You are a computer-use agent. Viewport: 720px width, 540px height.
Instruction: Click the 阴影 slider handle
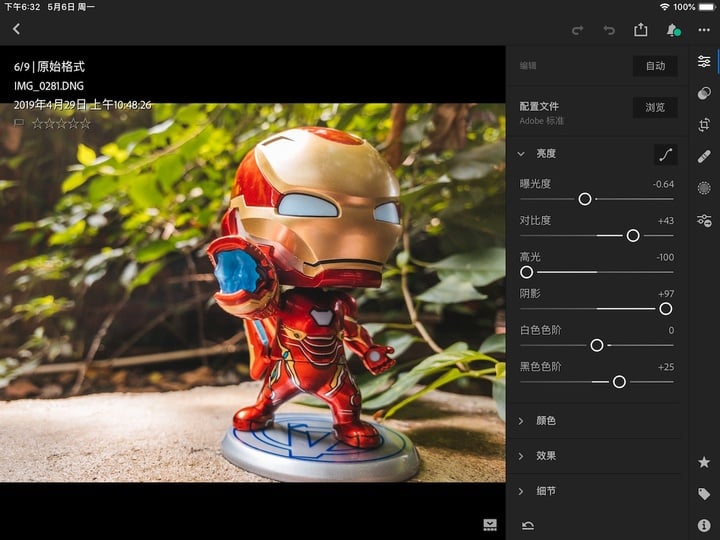click(666, 309)
